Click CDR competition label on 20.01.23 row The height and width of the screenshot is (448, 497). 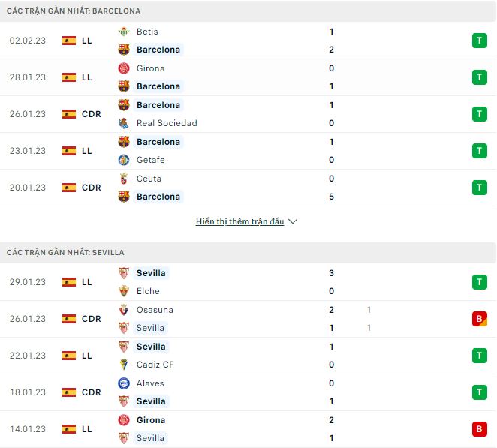click(x=91, y=188)
